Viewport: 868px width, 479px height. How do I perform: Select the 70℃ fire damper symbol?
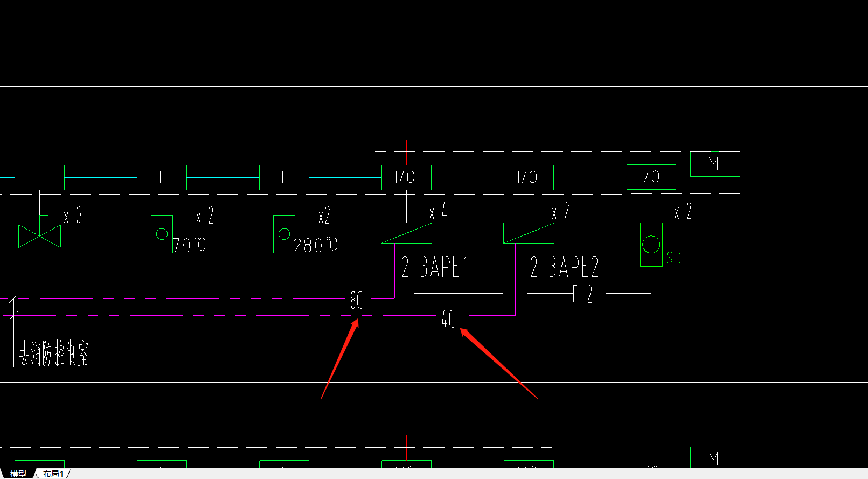[162, 234]
